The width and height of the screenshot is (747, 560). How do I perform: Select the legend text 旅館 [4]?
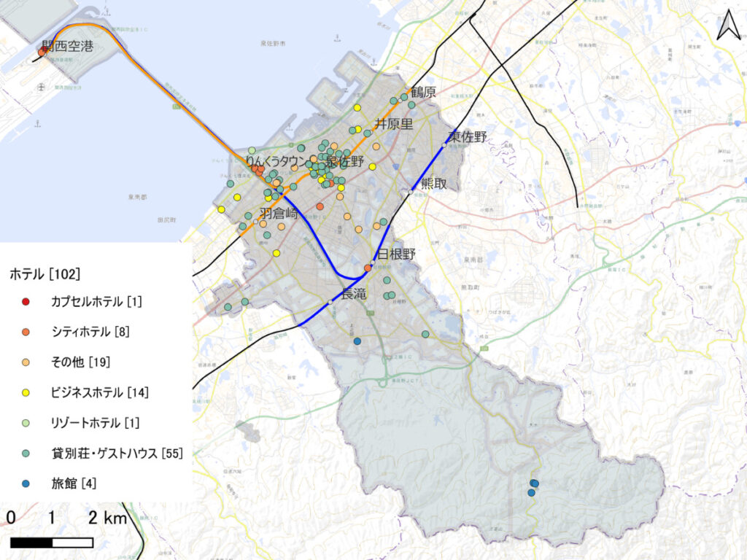coord(74,484)
